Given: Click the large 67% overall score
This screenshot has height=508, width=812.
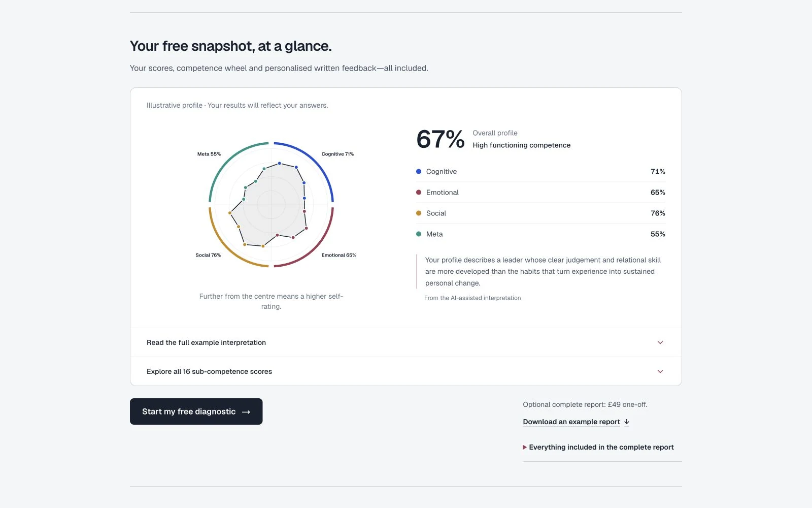Looking at the screenshot, I should 441,139.
